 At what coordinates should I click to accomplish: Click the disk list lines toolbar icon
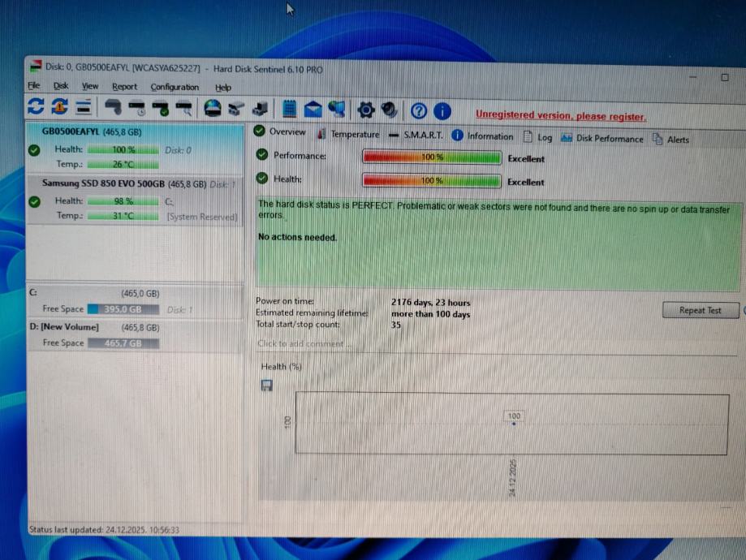pos(84,107)
